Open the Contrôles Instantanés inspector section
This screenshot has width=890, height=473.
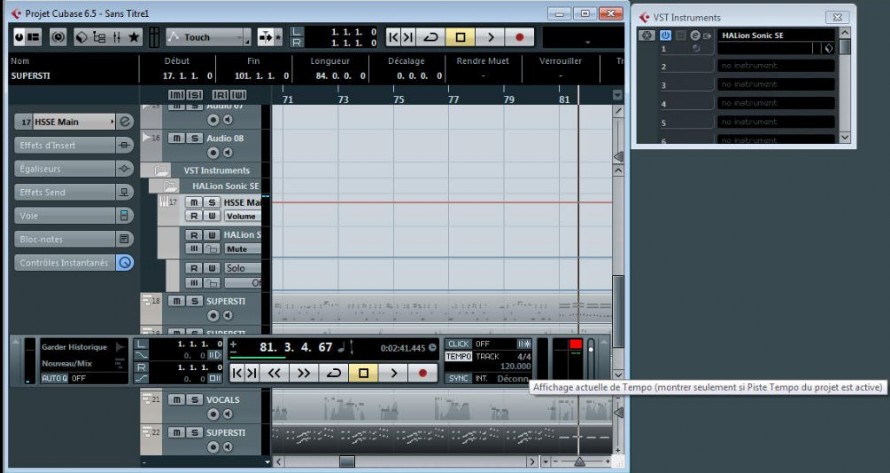pyautogui.click(x=65, y=263)
